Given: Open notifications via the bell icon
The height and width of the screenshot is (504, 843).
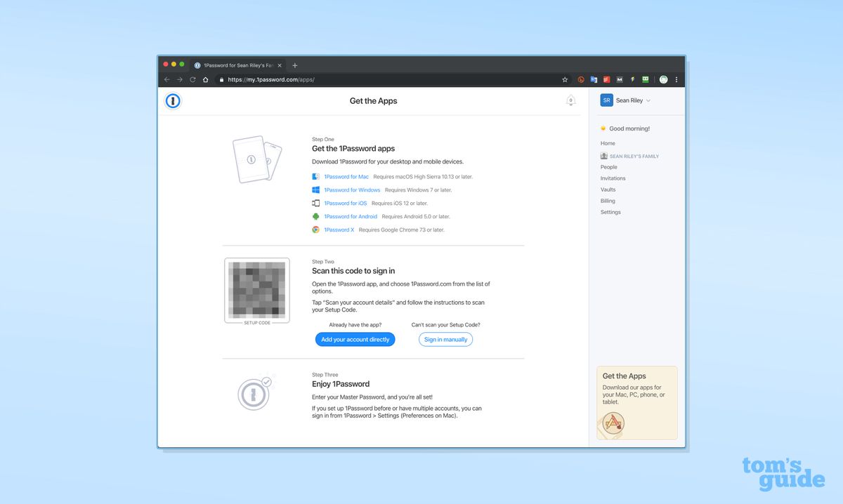Looking at the screenshot, I should click(x=571, y=100).
